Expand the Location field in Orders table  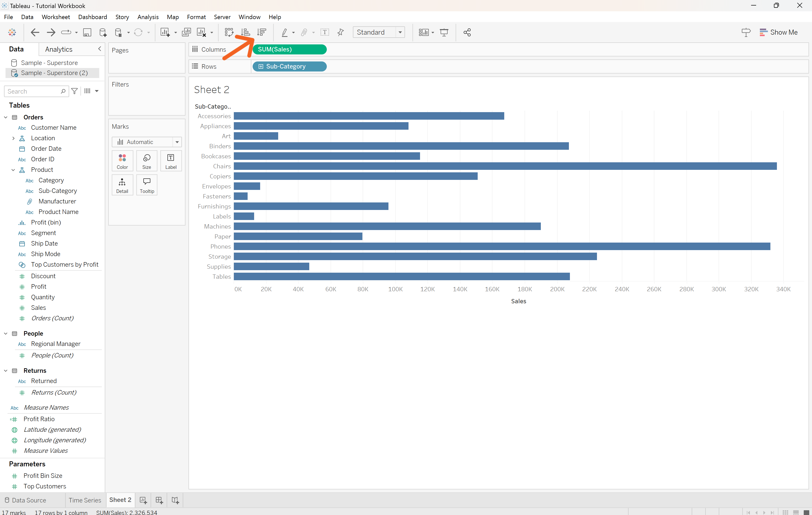[13, 137]
